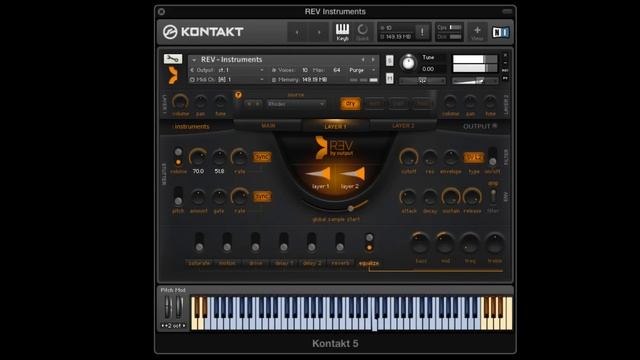This screenshot has width=640, height=360.
Task: Click the equalizer bass knob
Action: (x=420, y=243)
